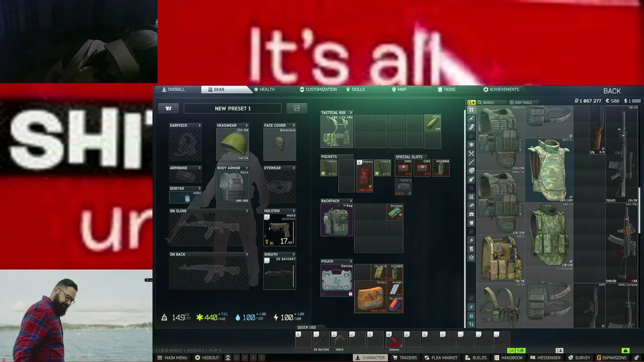Expand the On Sling slot arrow
The width and height of the screenshot is (644, 362).
pos(247,211)
